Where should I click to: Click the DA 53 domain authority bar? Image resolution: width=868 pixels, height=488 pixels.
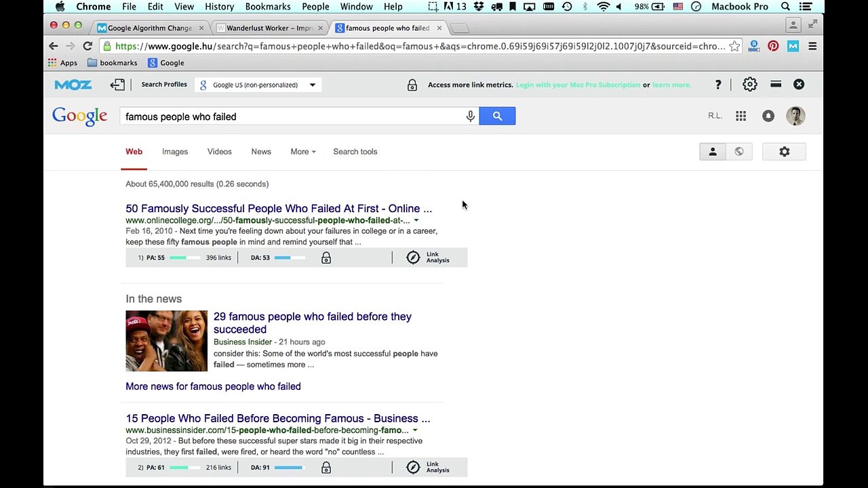pyautogui.click(x=290, y=258)
